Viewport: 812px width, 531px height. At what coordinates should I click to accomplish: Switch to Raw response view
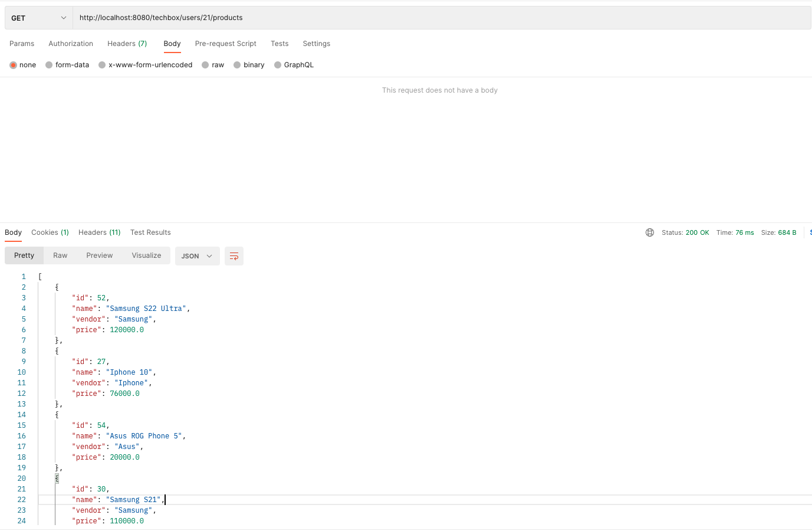60,255
